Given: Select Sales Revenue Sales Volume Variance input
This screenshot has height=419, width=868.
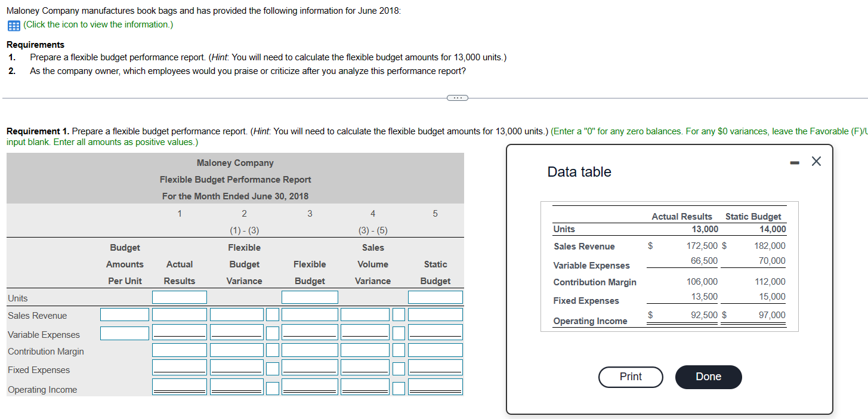Looking at the screenshot, I should (x=365, y=315).
